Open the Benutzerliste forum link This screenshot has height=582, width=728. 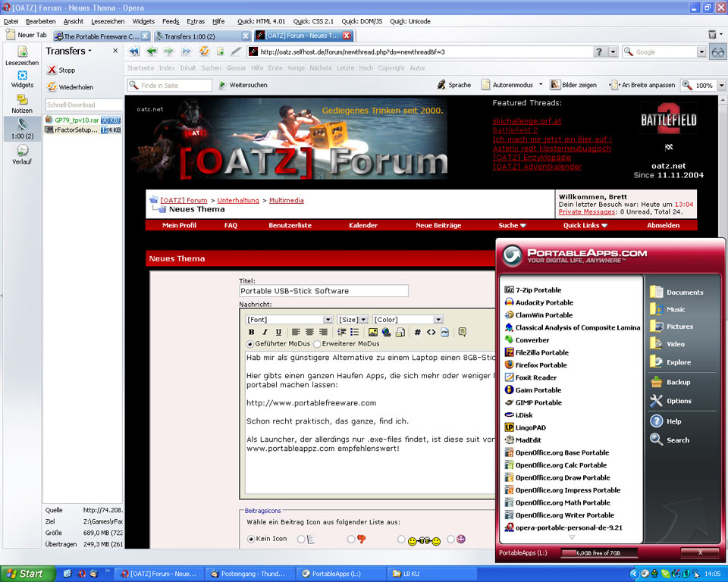290,225
